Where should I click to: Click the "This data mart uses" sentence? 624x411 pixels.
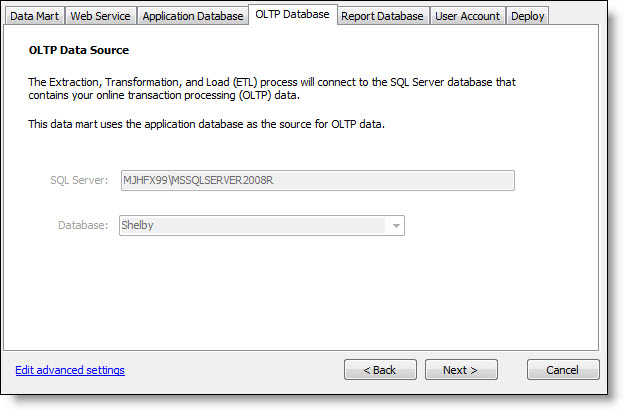coord(205,124)
